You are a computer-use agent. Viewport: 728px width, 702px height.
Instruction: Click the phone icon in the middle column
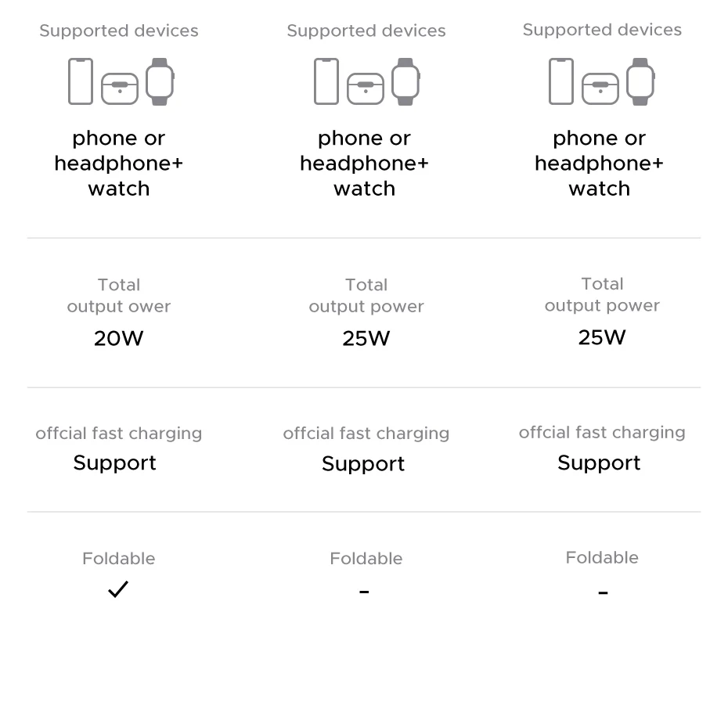pyautogui.click(x=326, y=81)
